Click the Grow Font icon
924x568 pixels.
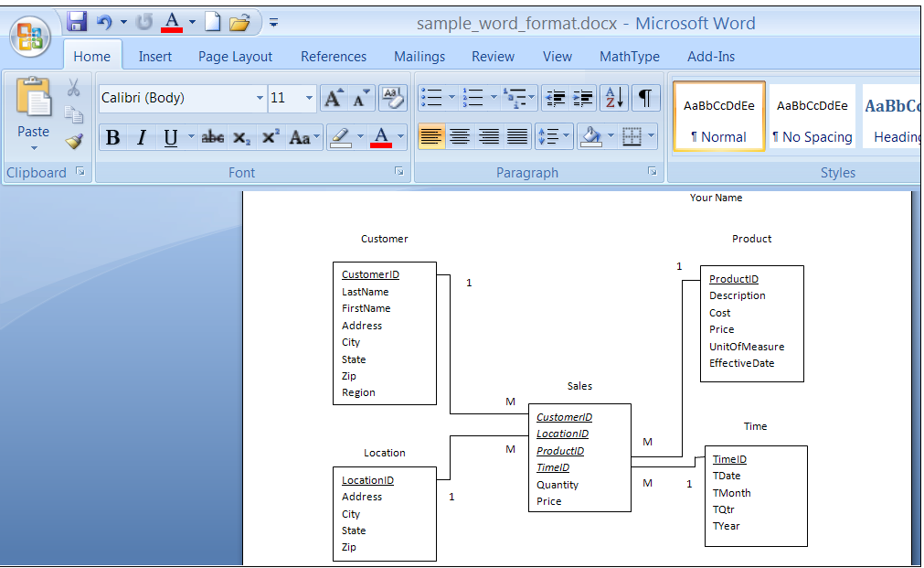point(334,98)
